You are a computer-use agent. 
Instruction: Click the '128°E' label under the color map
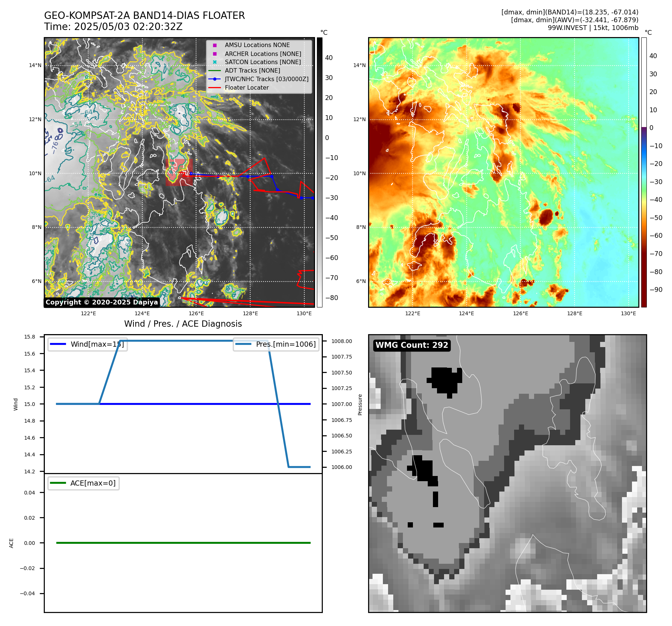[575, 313]
